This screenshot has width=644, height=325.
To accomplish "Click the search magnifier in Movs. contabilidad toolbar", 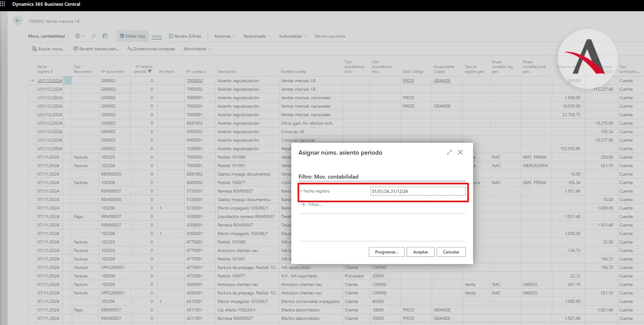I will click(93, 36).
